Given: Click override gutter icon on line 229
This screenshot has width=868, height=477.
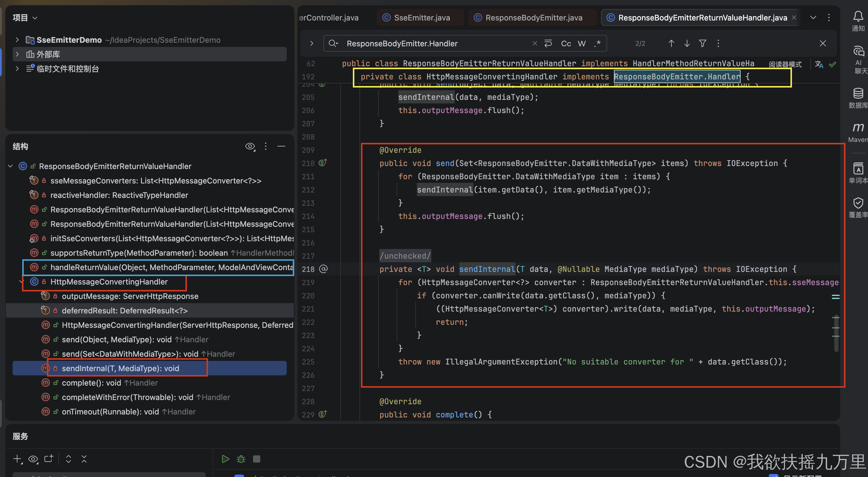Looking at the screenshot, I should 323,414.
